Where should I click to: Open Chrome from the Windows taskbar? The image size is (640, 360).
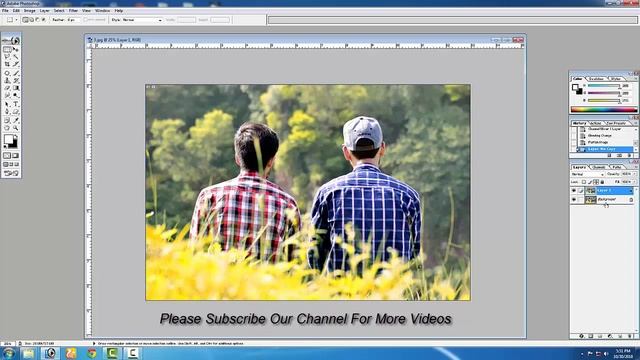tap(92, 353)
